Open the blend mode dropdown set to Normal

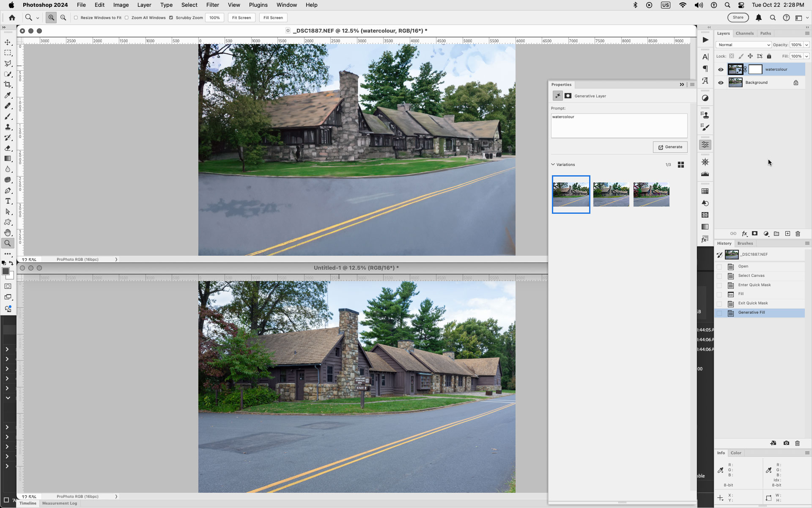pos(743,44)
